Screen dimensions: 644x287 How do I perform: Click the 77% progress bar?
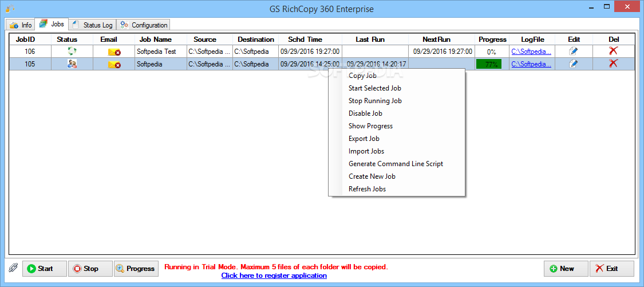click(489, 64)
